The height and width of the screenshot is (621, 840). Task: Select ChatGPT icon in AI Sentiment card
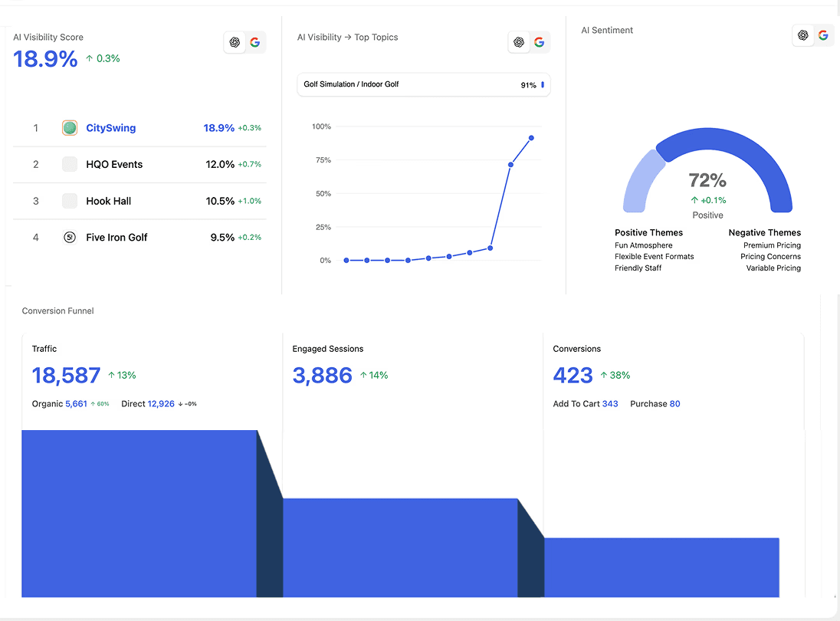(802, 35)
